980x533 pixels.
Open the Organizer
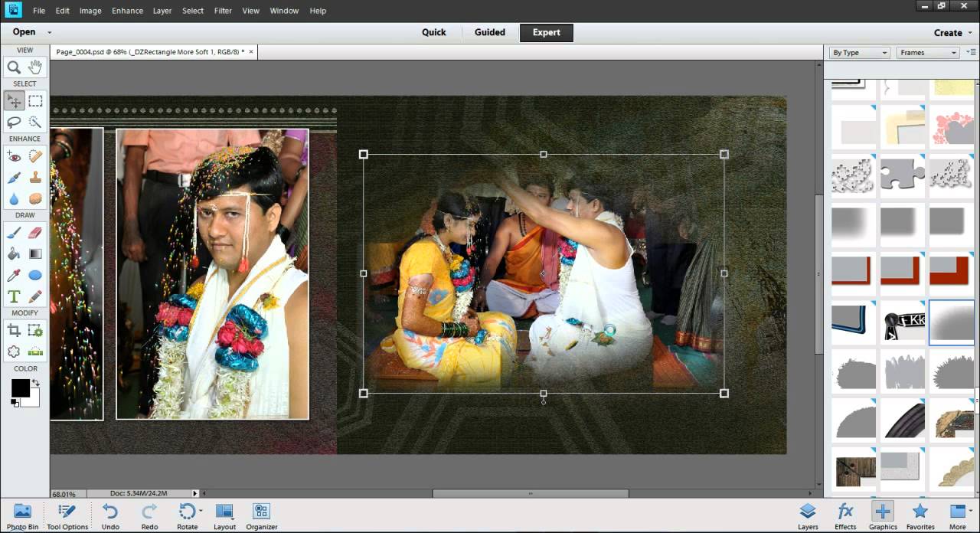(x=262, y=515)
